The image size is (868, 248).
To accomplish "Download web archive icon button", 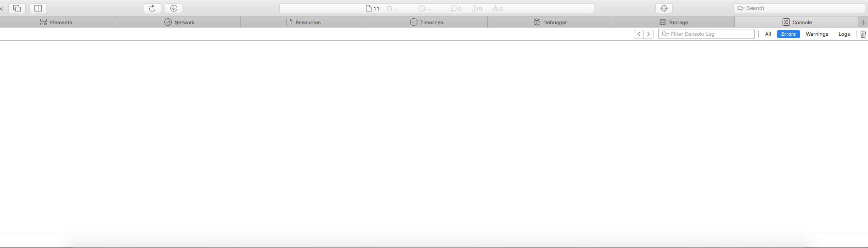I will 174,8.
